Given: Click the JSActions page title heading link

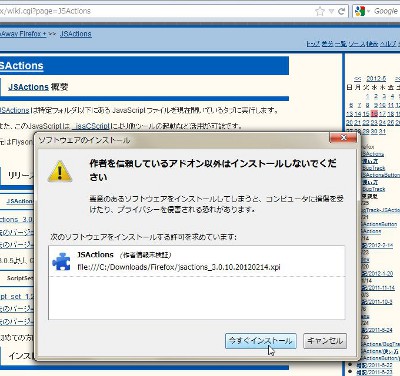Looking at the screenshot, I should coord(22,65).
